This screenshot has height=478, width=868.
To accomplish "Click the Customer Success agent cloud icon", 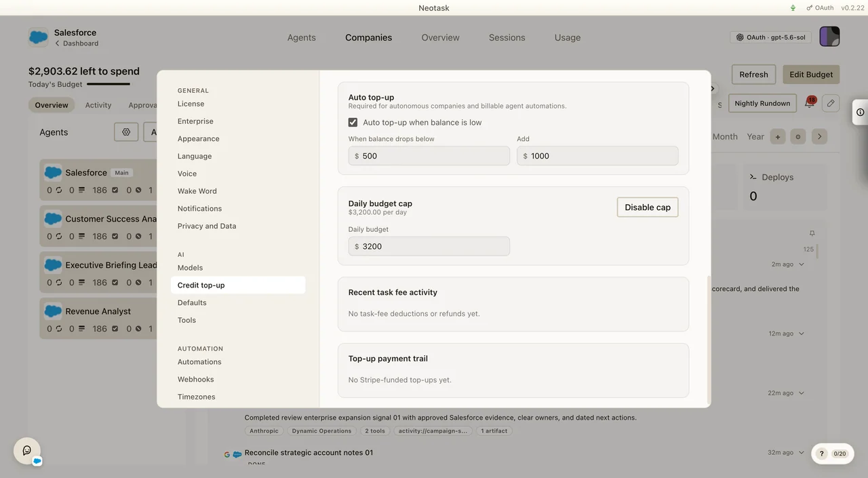I will 54,218.
